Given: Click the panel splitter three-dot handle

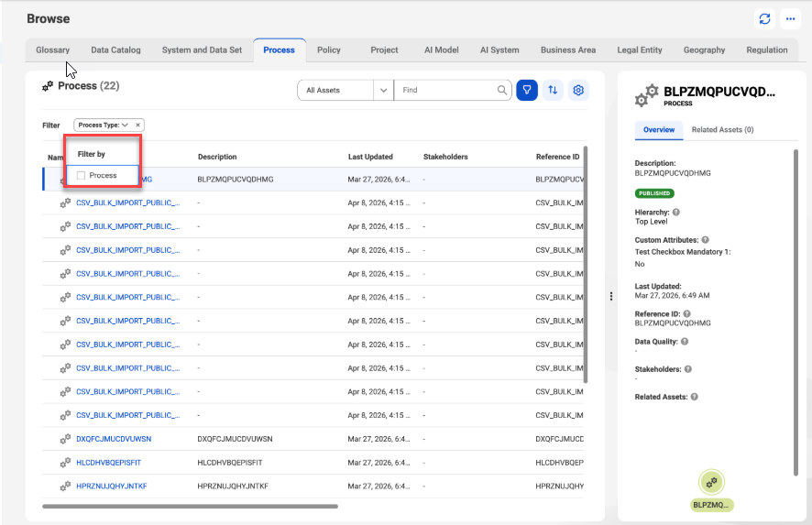Looking at the screenshot, I should 611,296.
